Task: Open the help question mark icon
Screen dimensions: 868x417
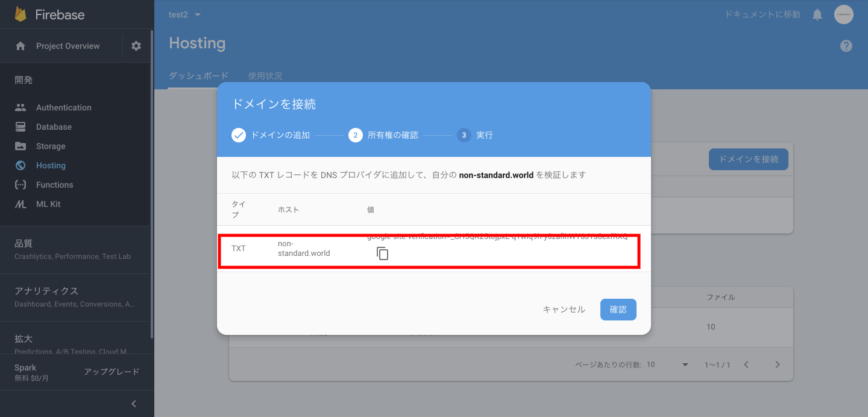Action: [846, 46]
